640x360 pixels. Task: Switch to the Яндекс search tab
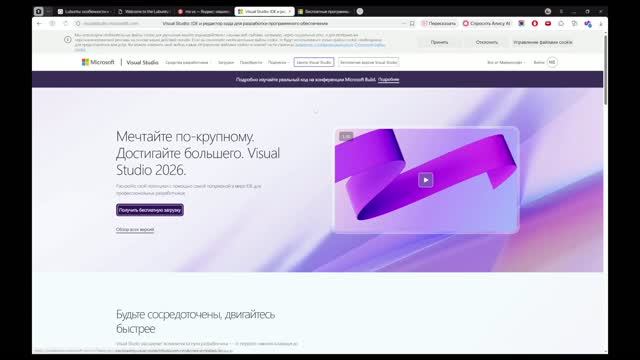[204, 11]
